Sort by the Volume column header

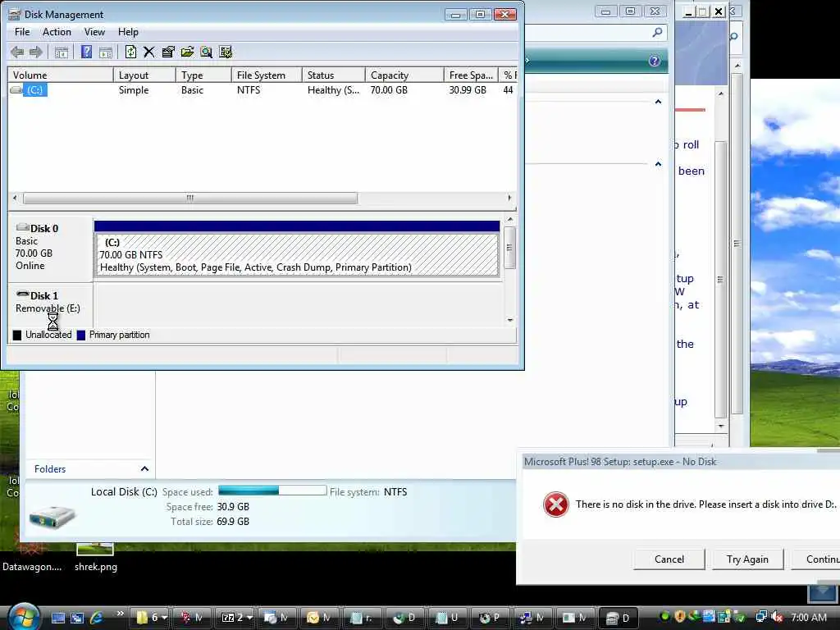60,75
